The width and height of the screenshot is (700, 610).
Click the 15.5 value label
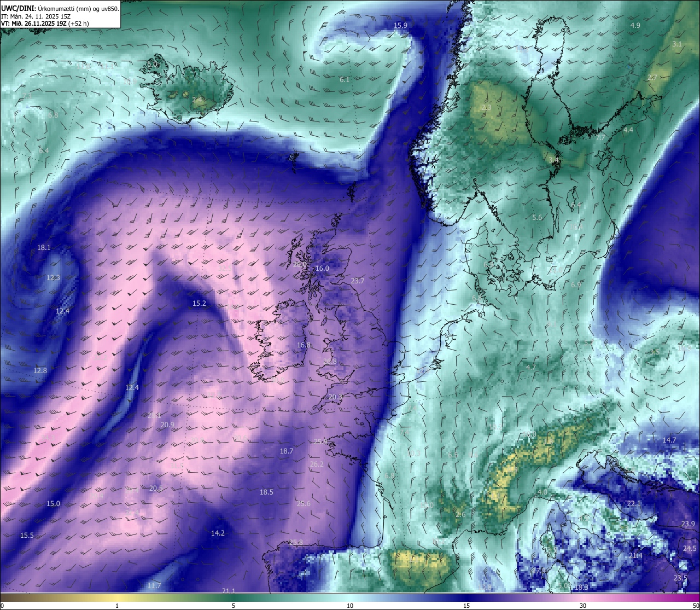(27, 536)
